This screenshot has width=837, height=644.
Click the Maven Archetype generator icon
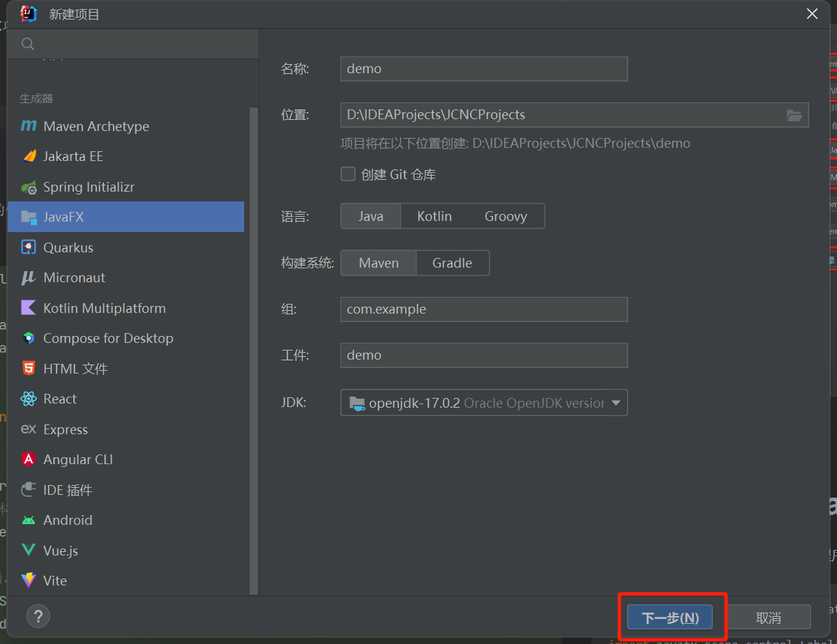[x=29, y=126]
